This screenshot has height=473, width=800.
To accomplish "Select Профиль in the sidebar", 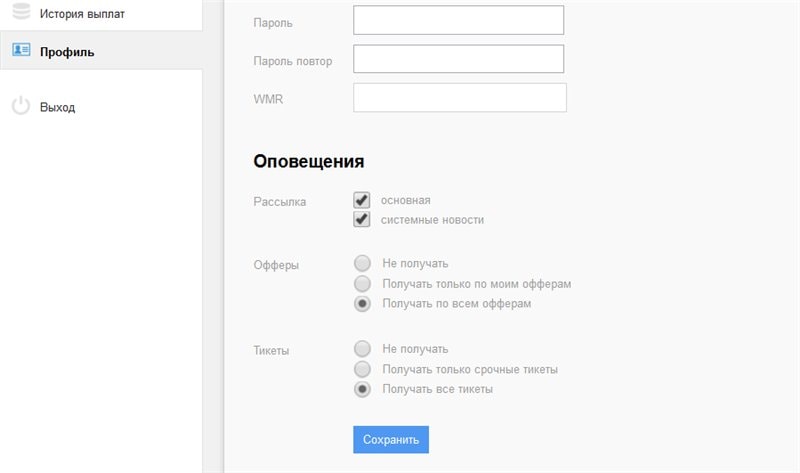I will tap(67, 52).
